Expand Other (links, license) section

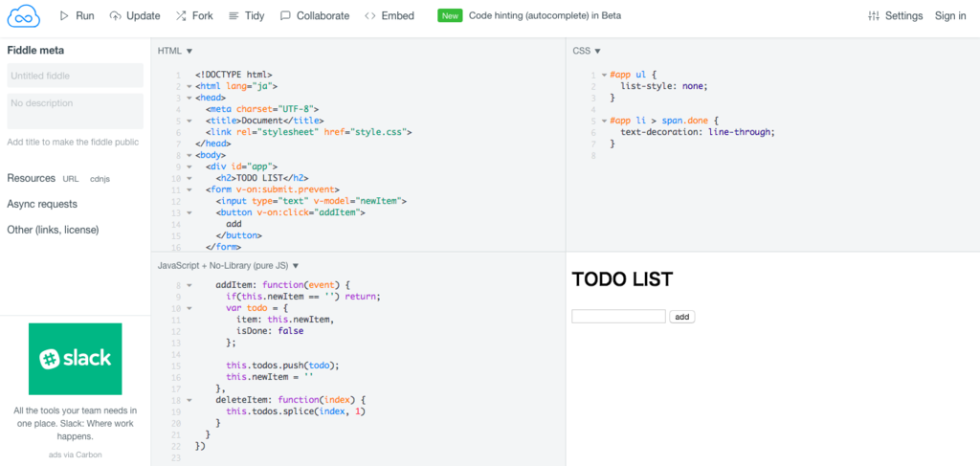point(54,230)
